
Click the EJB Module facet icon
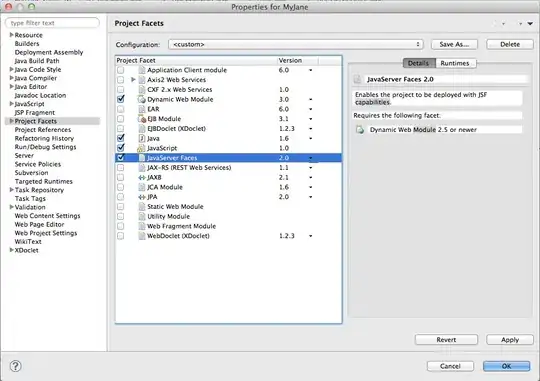(142, 119)
